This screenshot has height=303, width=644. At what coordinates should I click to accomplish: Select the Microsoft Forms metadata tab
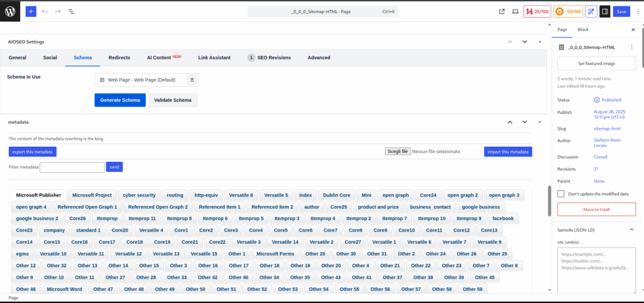click(275, 254)
